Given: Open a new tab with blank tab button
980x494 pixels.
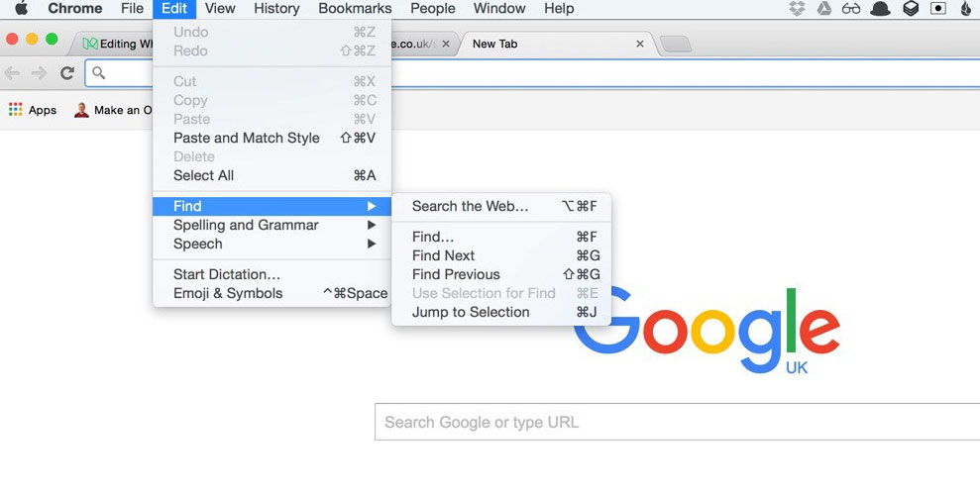Looking at the screenshot, I should [x=676, y=44].
